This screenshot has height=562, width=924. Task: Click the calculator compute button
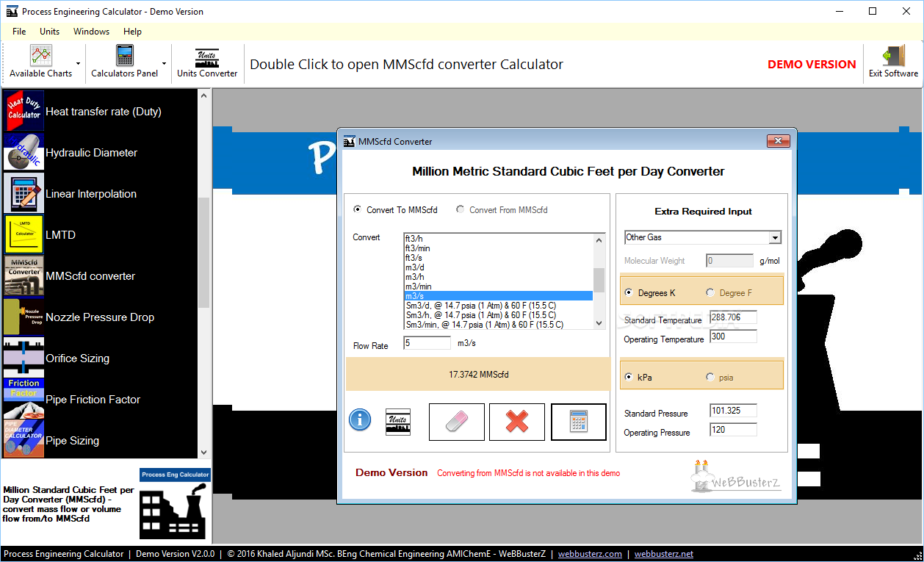[579, 422]
